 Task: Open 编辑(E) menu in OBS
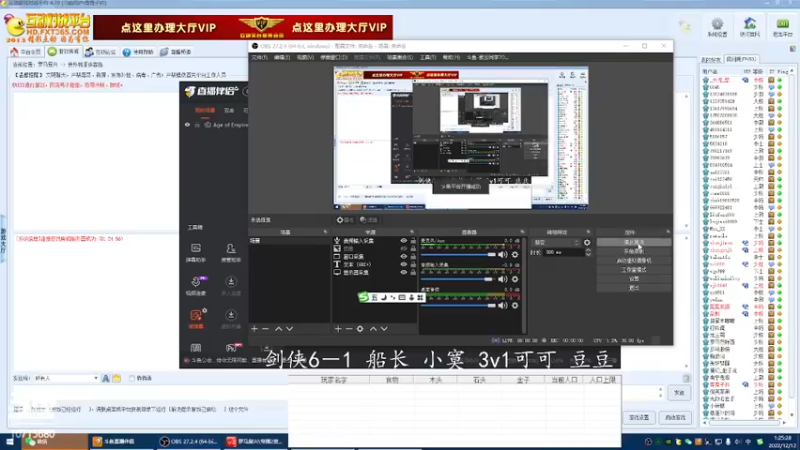(282, 58)
